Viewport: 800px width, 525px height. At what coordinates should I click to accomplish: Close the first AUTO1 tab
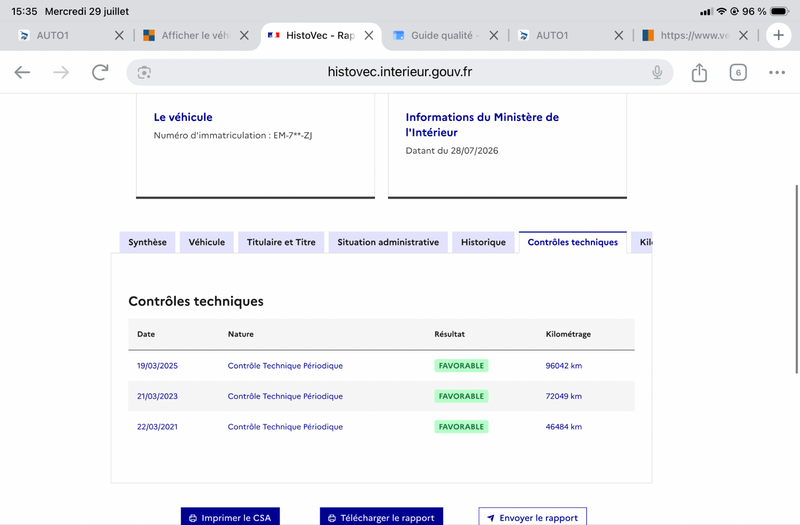coord(119,35)
